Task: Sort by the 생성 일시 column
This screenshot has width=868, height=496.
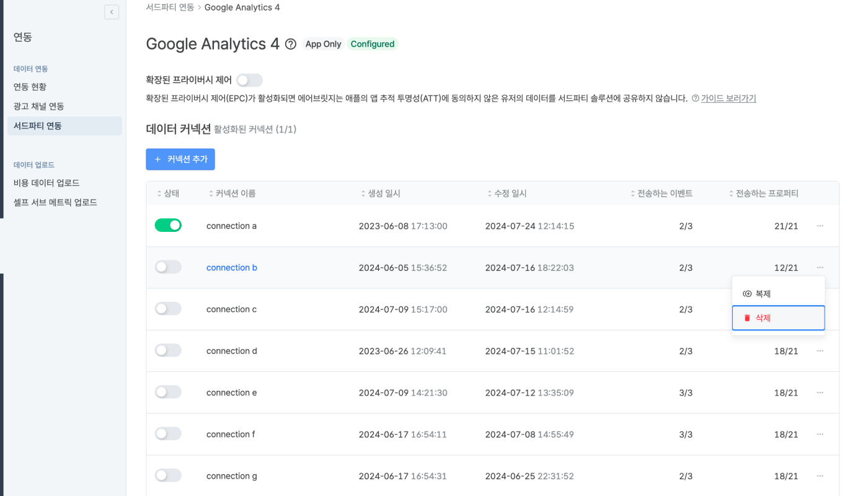Action: click(x=381, y=193)
